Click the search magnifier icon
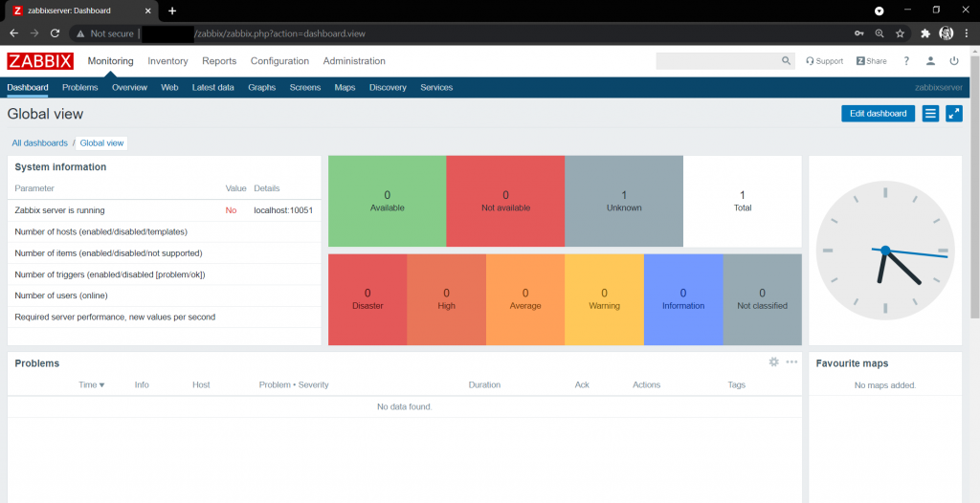The width and height of the screenshot is (980, 503). coord(787,61)
